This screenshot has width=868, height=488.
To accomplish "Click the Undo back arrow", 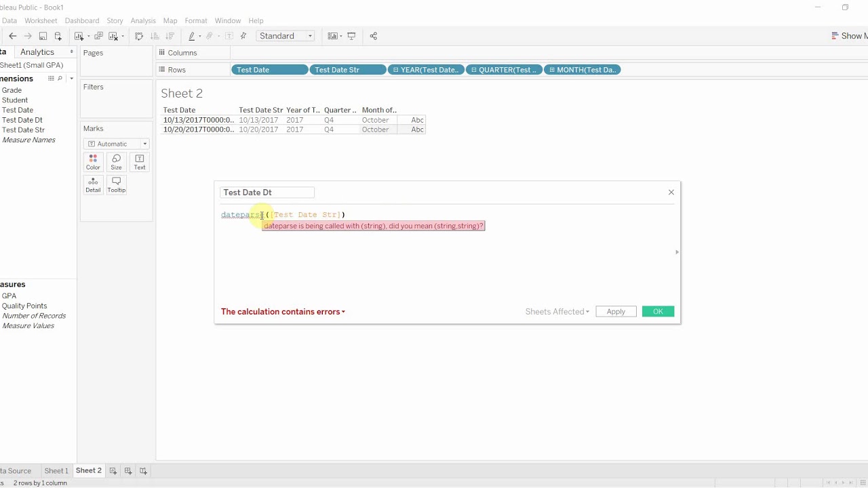I will [12, 36].
